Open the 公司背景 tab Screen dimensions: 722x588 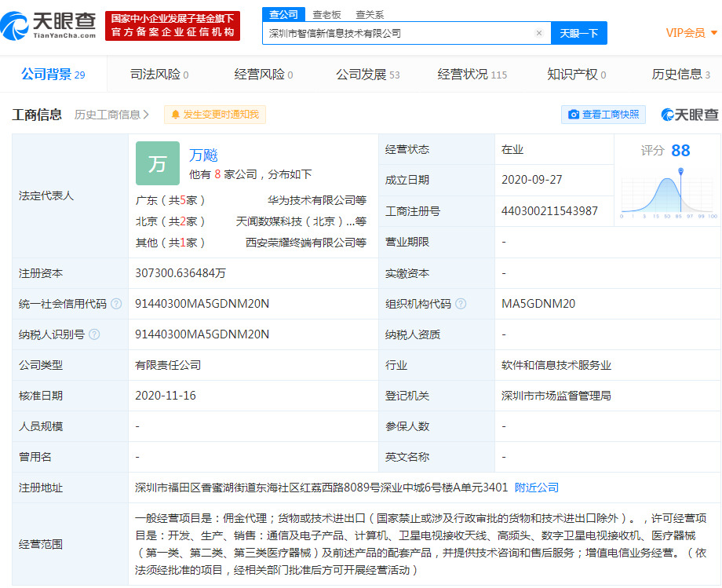coord(53,74)
